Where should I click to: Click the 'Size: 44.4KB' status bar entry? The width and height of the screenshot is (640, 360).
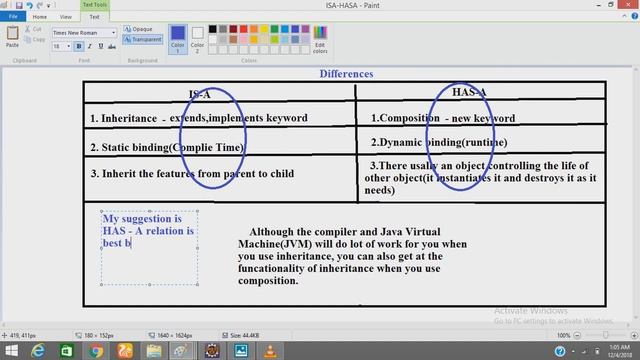point(240,336)
